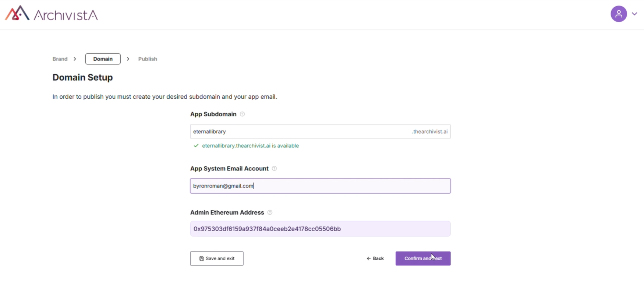Click the subdomain available message

coord(250,146)
